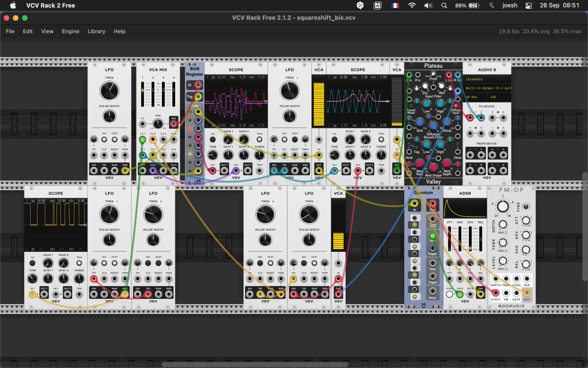The image size is (588, 368).
Task: Click the FM-OP FINE knob
Action: (x=526, y=207)
